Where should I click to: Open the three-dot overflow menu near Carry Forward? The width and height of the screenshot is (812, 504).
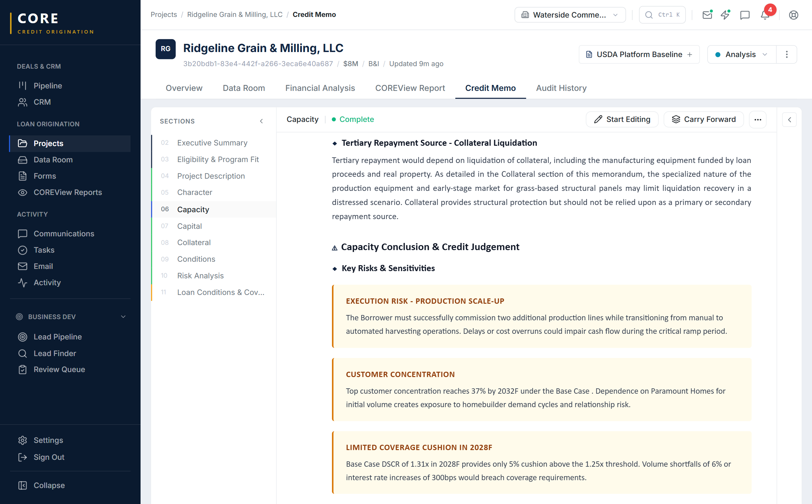click(x=758, y=119)
